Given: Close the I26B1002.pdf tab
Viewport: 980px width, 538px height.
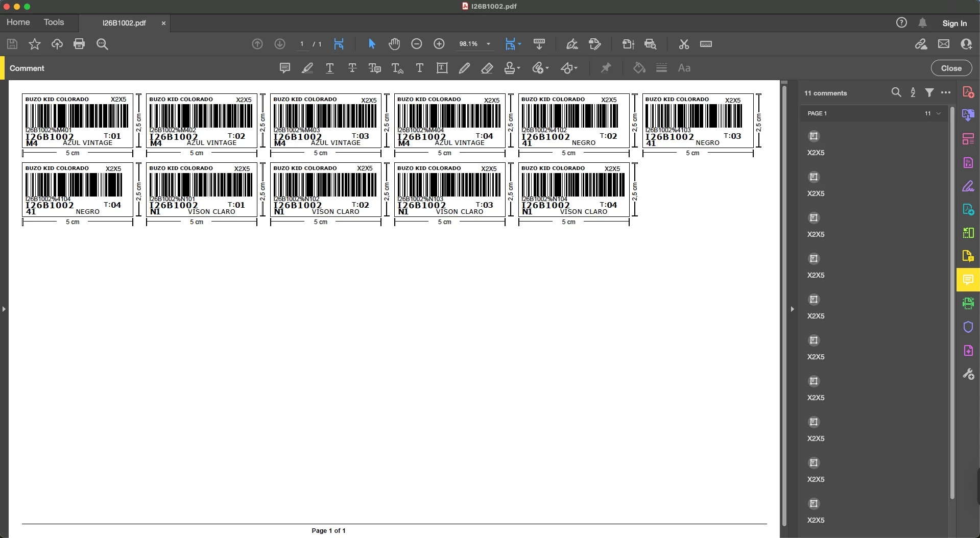Looking at the screenshot, I should click(163, 23).
